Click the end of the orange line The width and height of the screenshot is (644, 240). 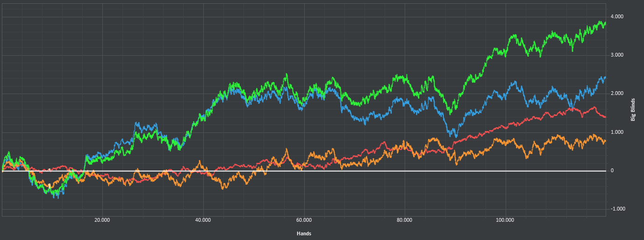click(x=605, y=140)
